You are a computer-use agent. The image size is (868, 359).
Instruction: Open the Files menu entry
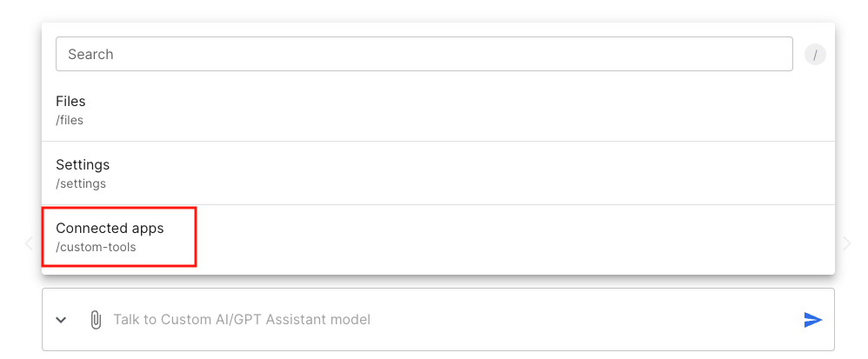click(437, 110)
